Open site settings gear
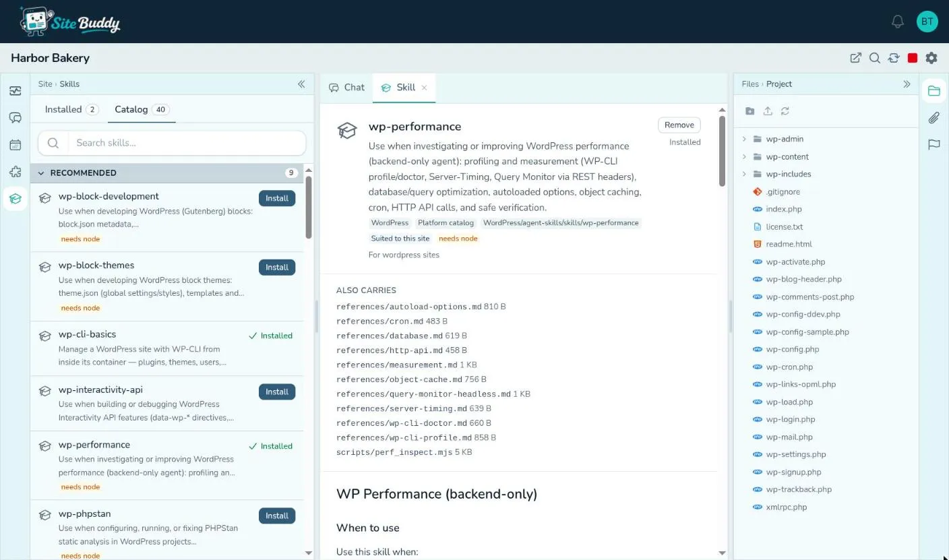This screenshot has height=560, width=949. point(931,58)
